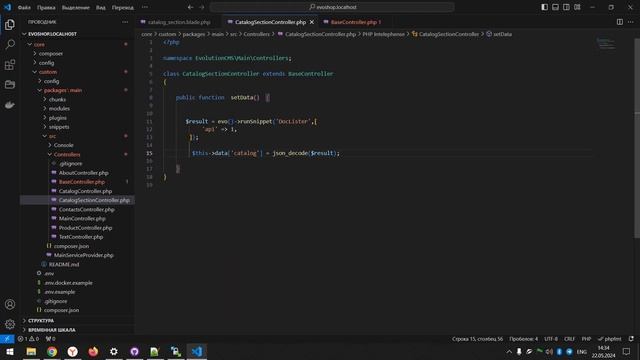This screenshot has height=360, width=640.
Task: Close the CatalogSectionController.php tab
Action: tap(312, 22)
